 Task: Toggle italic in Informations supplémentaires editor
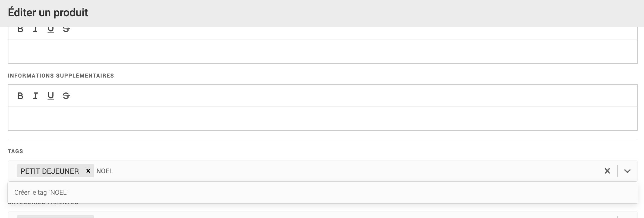(35, 96)
